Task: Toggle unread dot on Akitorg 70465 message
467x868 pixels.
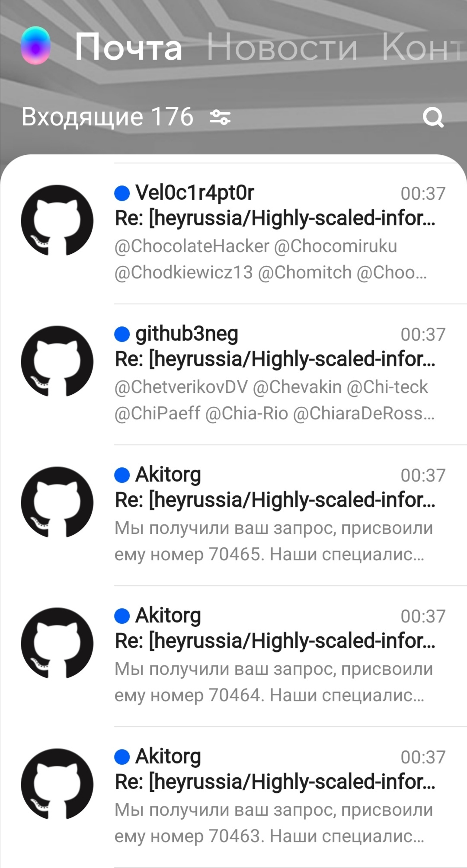Action: pyautogui.click(x=122, y=475)
